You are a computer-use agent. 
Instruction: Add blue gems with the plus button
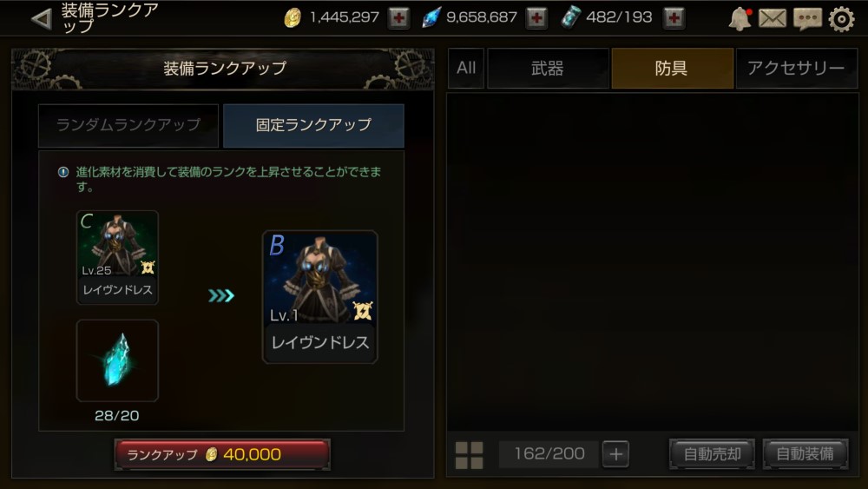[536, 17]
